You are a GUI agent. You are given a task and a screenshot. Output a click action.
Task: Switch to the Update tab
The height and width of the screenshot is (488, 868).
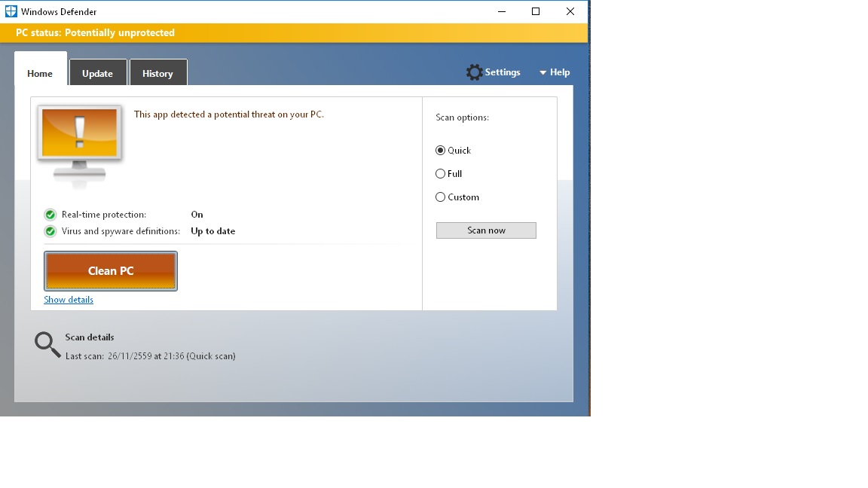coord(98,72)
